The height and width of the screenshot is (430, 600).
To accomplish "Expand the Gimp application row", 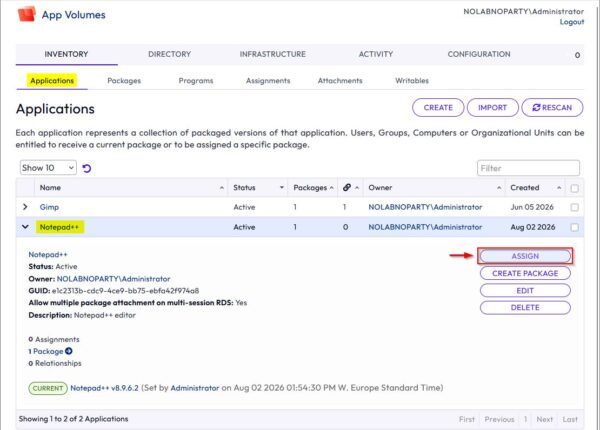I will tap(25, 207).
